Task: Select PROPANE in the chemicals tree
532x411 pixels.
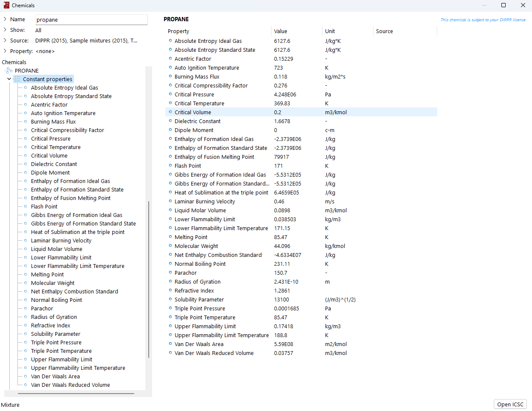Action: (27, 70)
